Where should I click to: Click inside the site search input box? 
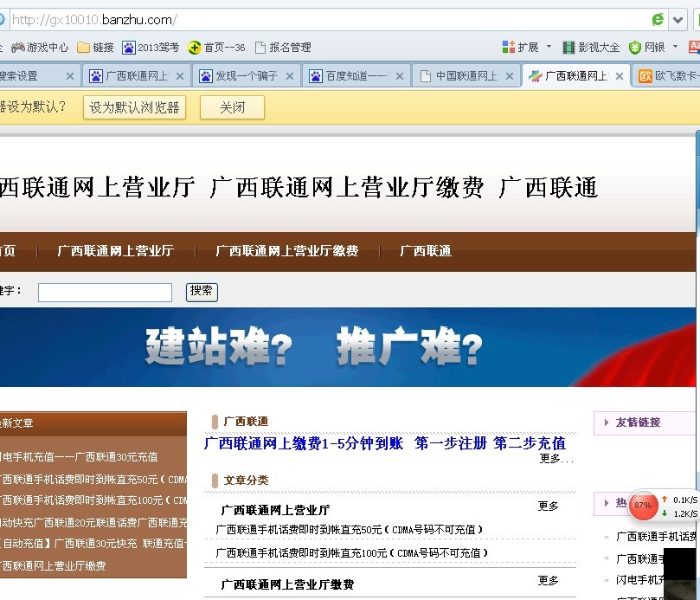tap(104, 292)
